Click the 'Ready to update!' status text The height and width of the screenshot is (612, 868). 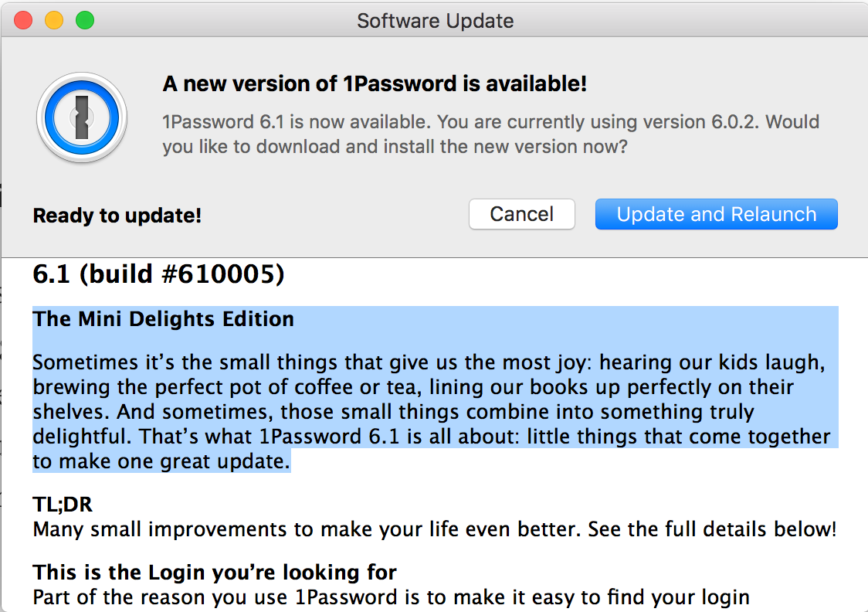pyautogui.click(x=117, y=216)
